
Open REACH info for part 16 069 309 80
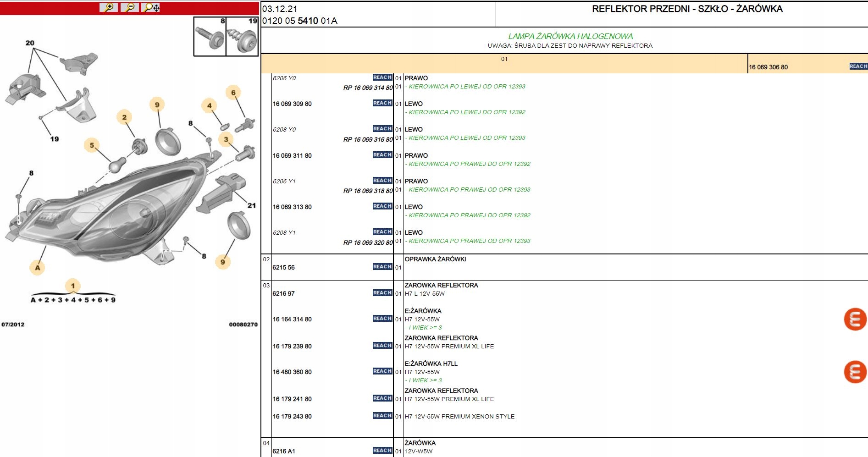(382, 103)
